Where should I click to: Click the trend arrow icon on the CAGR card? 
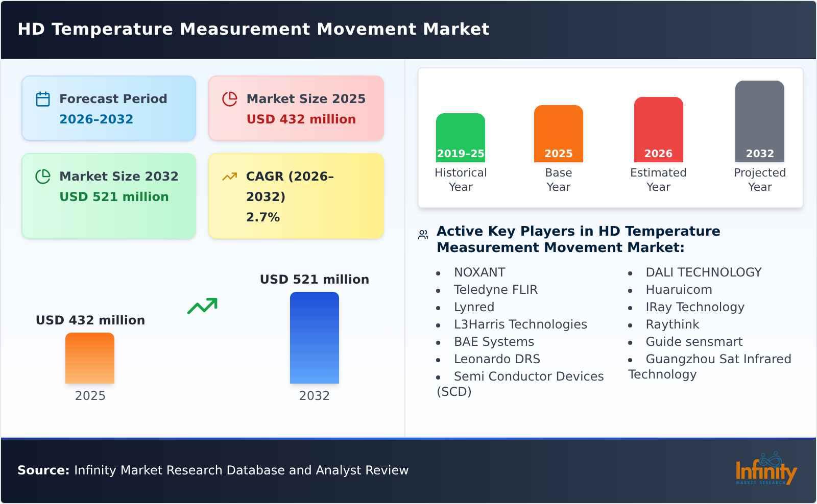[229, 175]
